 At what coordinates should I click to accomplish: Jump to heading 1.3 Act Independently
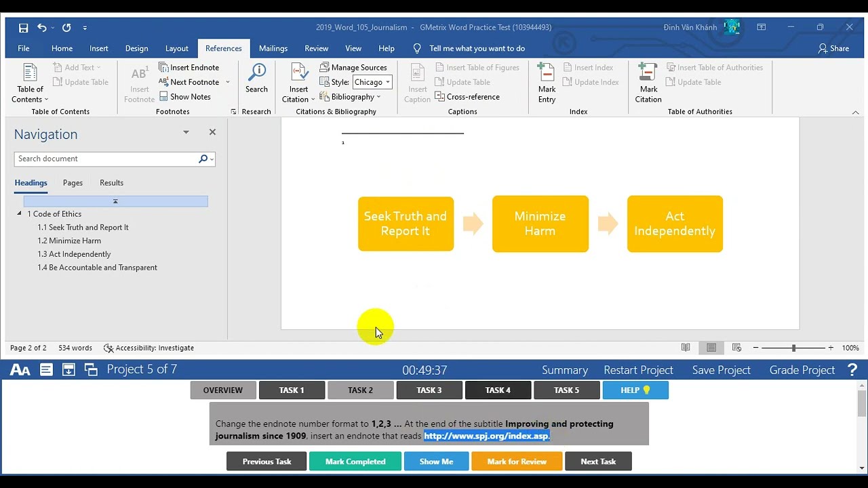(x=74, y=254)
